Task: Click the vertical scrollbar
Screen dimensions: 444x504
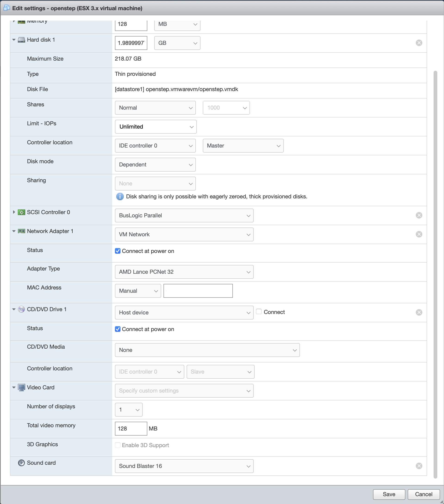Action: [x=435, y=271]
